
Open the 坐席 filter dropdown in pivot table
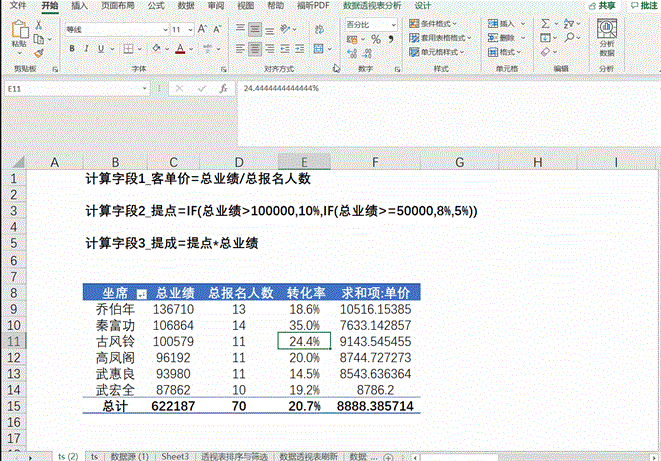tap(142, 294)
